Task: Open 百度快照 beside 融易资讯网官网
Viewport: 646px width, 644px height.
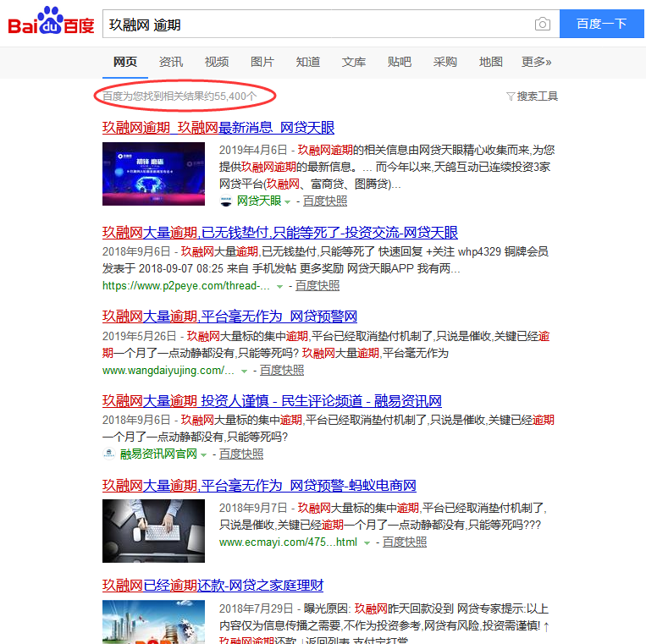Action: [241, 454]
